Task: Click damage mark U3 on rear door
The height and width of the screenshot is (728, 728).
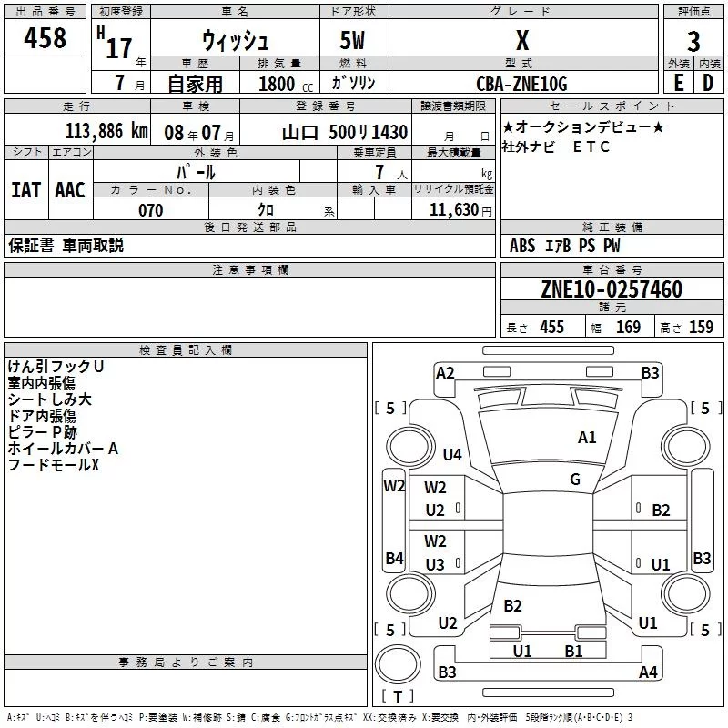Action: point(435,564)
